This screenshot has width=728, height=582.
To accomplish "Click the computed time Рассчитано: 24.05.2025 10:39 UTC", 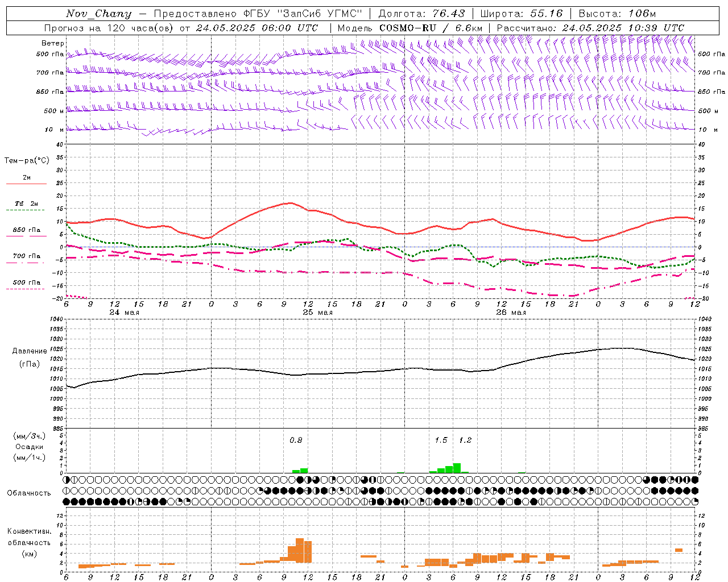I will click(x=590, y=28).
